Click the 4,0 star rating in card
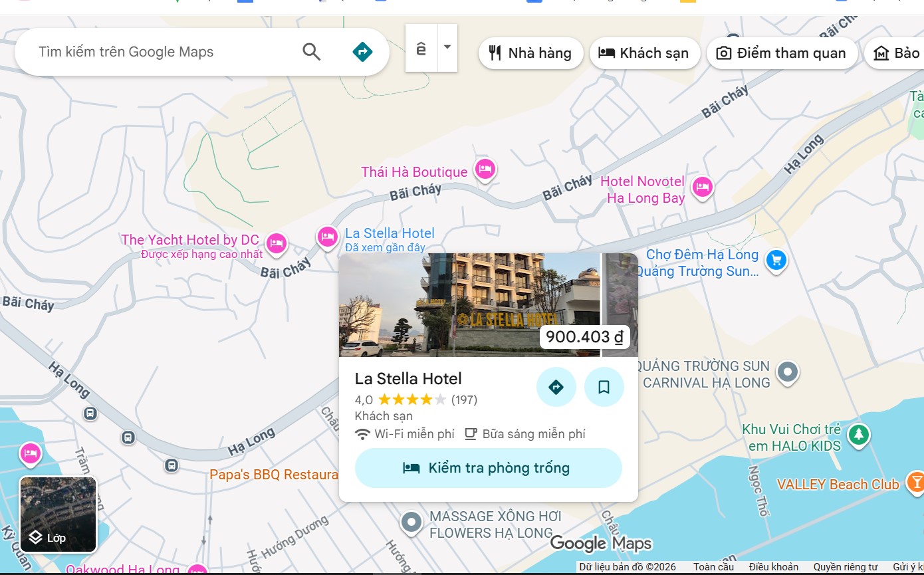 (x=401, y=400)
